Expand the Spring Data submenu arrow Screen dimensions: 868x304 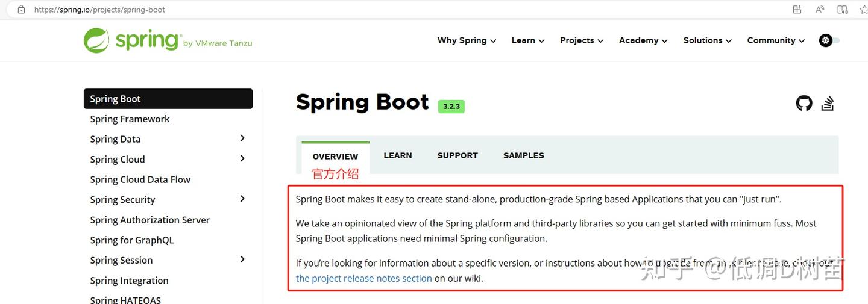click(x=242, y=138)
